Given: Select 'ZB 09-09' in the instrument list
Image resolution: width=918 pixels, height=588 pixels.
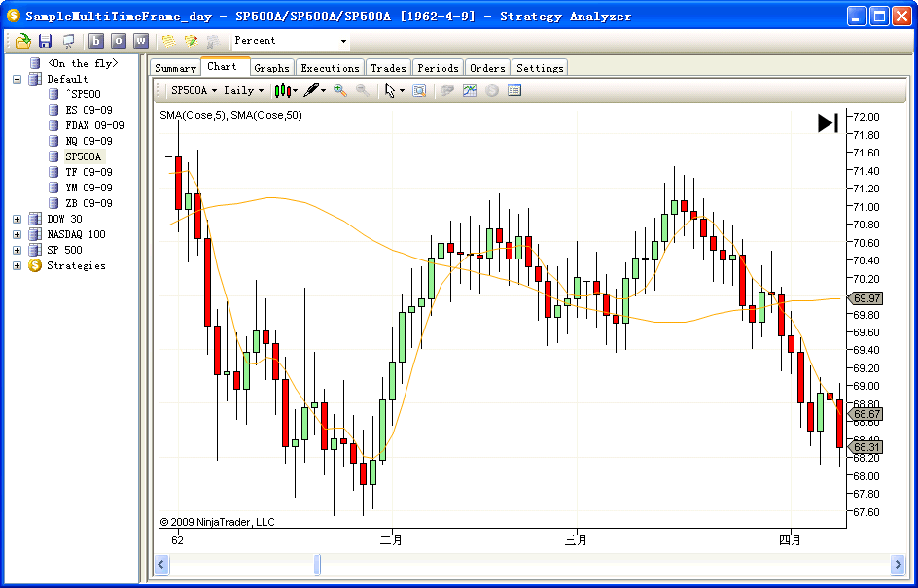Looking at the screenshot, I should 89,203.
